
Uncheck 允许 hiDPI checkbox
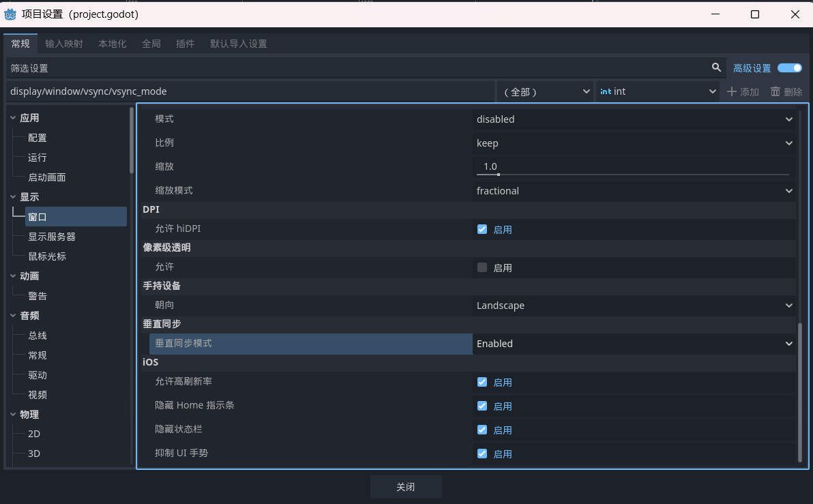click(x=482, y=229)
